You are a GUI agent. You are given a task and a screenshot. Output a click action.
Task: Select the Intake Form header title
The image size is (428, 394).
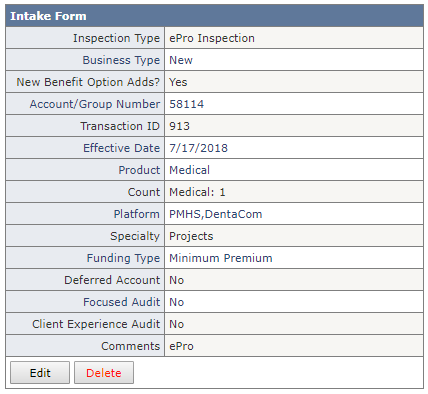(x=48, y=16)
